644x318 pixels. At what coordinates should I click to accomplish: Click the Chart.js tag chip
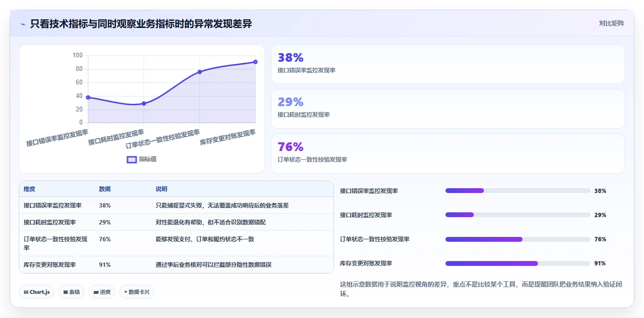[x=37, y=292]
